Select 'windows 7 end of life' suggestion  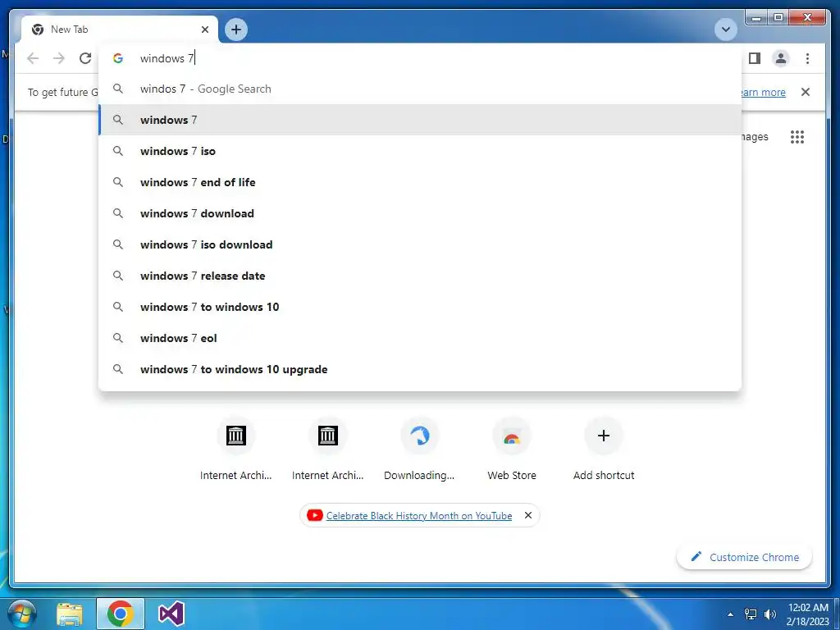[420, 182]
